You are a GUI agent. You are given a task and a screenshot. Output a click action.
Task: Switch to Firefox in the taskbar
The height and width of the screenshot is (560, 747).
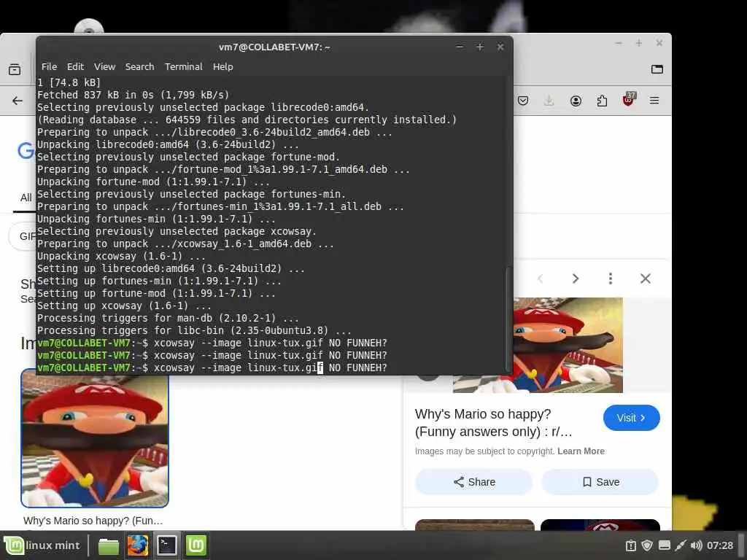coord(138,545)
